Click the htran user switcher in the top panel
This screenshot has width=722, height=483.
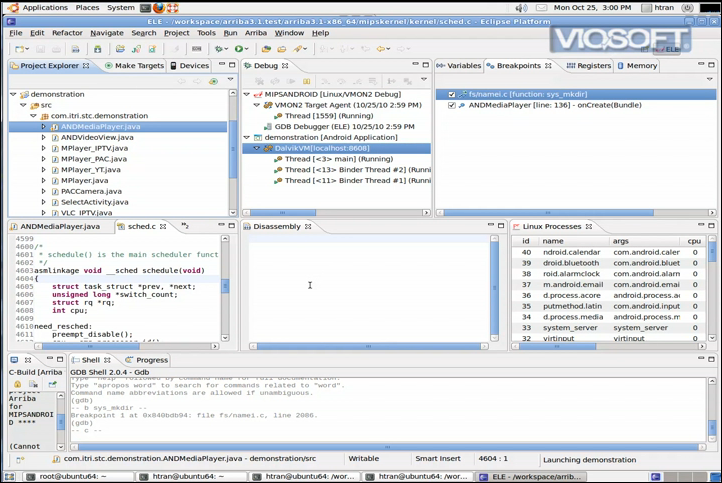click(x=658, y=8)
